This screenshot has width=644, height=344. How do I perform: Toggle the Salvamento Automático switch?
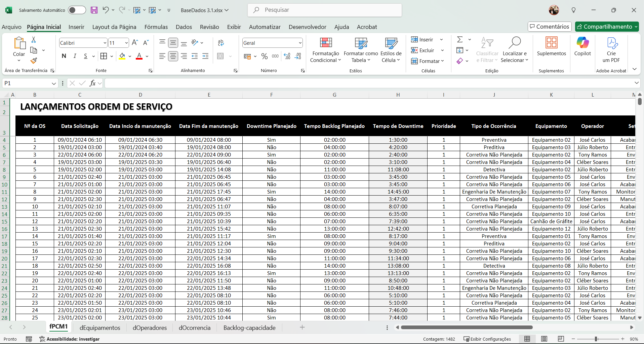pyautogui.click(x=77, y=10)
